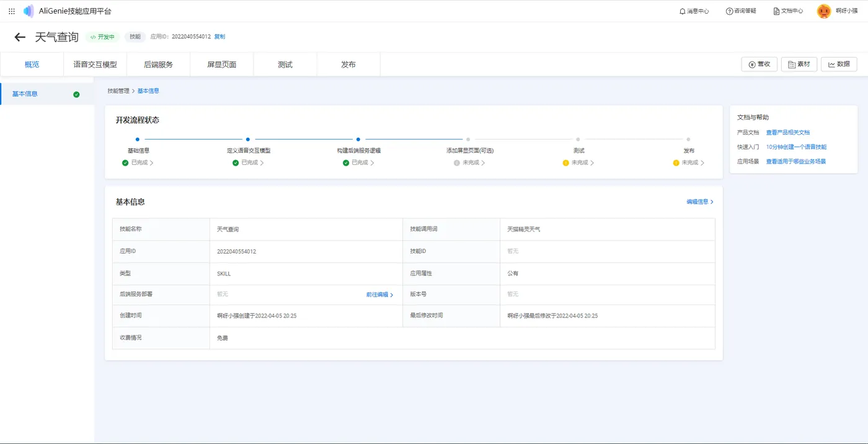Click the user avatar for 啊呀小强

(x=824, y=11)
